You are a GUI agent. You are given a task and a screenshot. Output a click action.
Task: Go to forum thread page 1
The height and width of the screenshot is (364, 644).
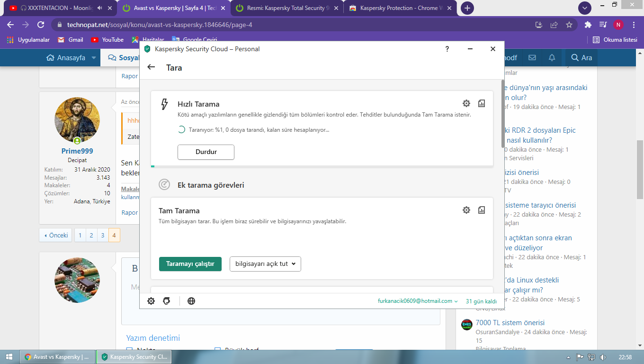80,235
